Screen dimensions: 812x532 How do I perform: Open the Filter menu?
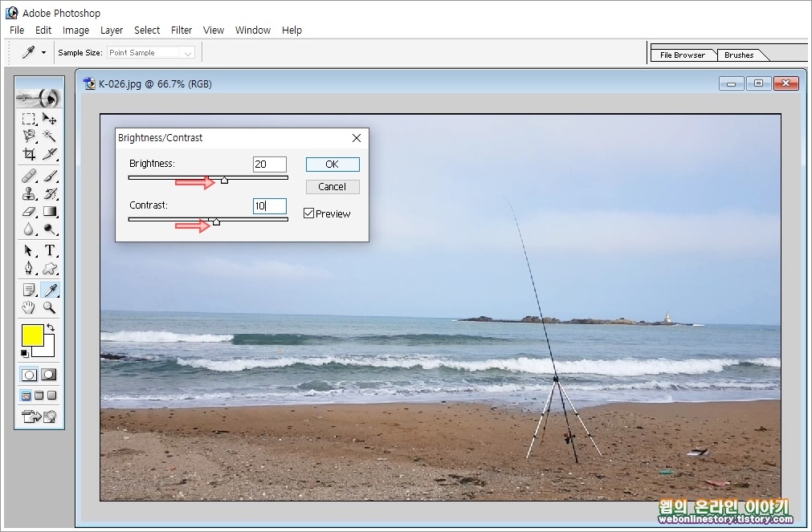182,30
